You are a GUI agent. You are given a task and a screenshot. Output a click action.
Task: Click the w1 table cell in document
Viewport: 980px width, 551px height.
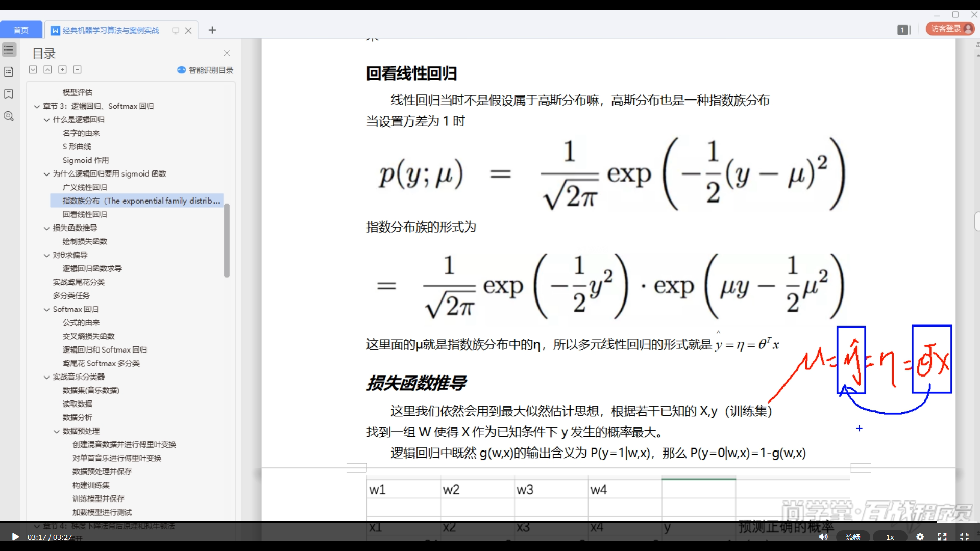(403, 489)
